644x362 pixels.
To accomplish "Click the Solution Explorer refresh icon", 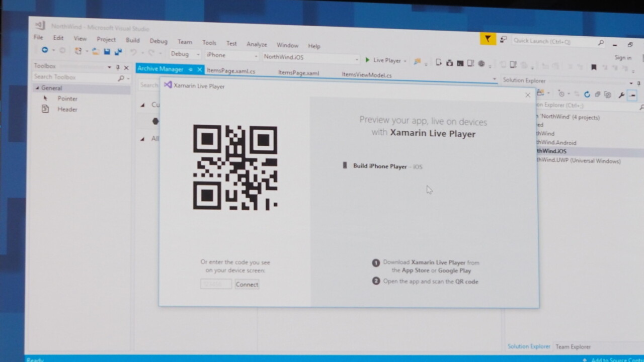I will click(x=587, y=95).
